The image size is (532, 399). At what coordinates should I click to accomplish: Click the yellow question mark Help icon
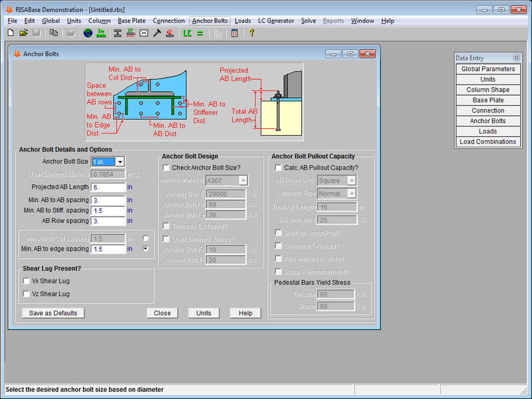coord(251,33)
